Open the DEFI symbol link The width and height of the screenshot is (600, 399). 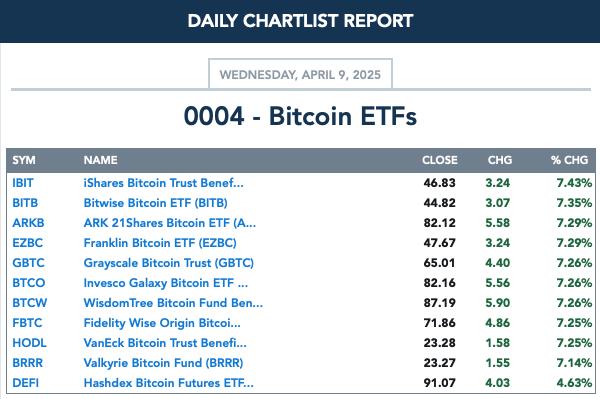pos(25,383)
